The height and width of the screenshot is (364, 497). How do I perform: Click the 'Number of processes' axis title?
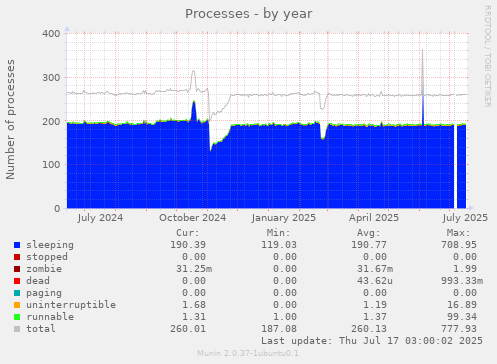(10, 120)
